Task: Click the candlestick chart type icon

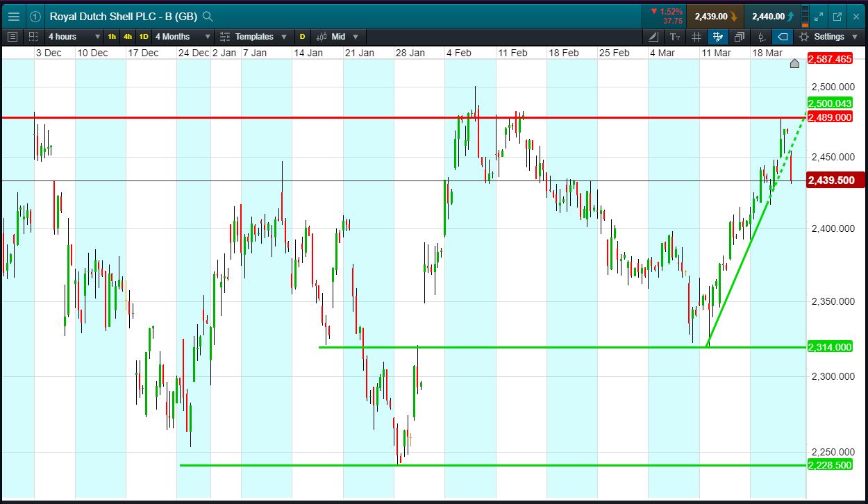Action: click(x=322, y=36)
